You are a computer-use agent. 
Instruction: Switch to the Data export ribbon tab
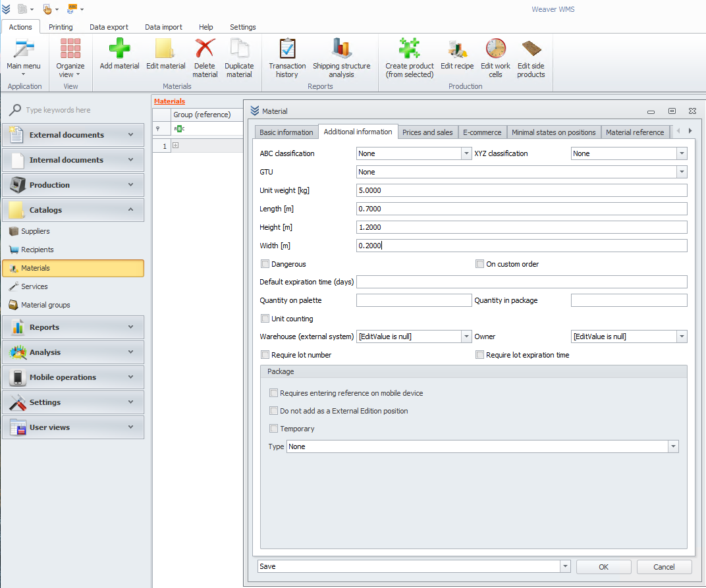point(109,27)
